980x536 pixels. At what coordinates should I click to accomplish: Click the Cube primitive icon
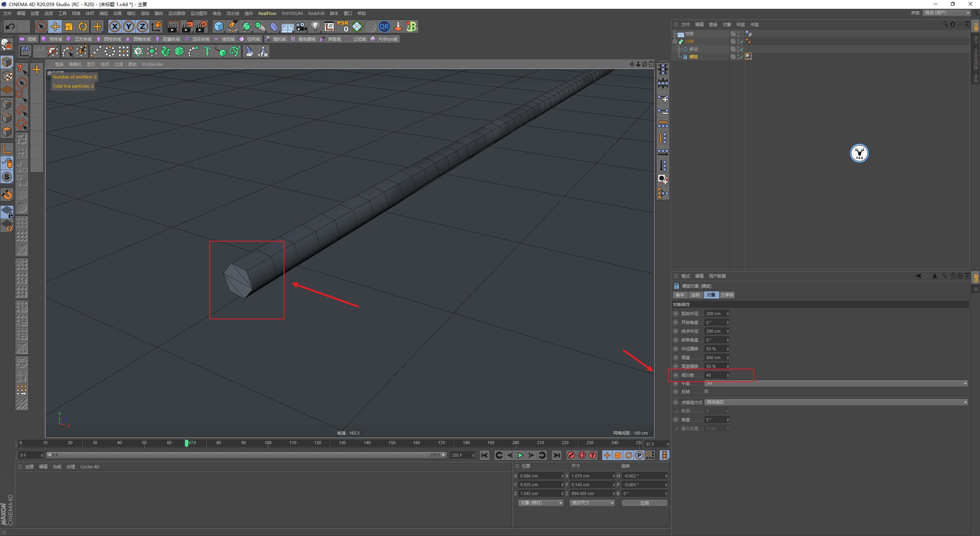coord(219,26)
